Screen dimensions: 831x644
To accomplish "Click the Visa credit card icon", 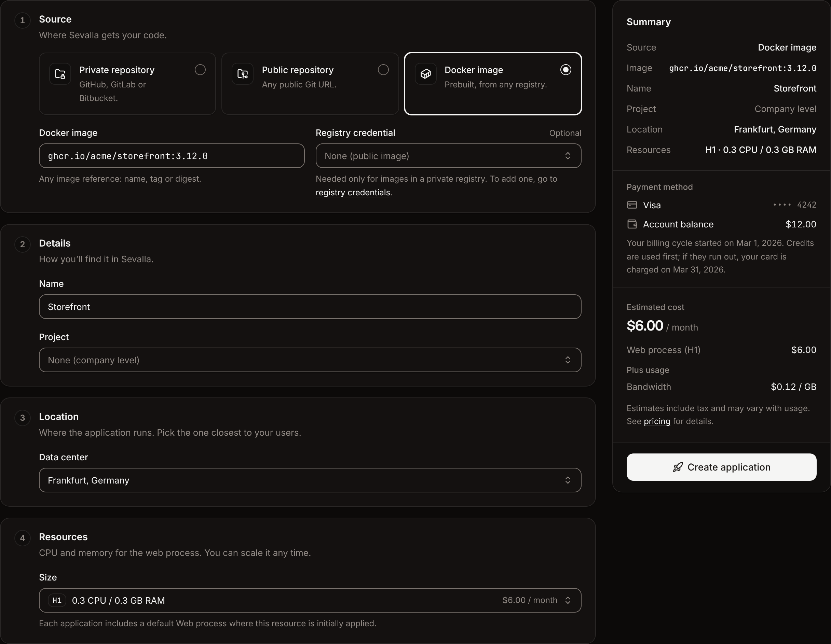I will pyautogui.click(x=632, y=205).
